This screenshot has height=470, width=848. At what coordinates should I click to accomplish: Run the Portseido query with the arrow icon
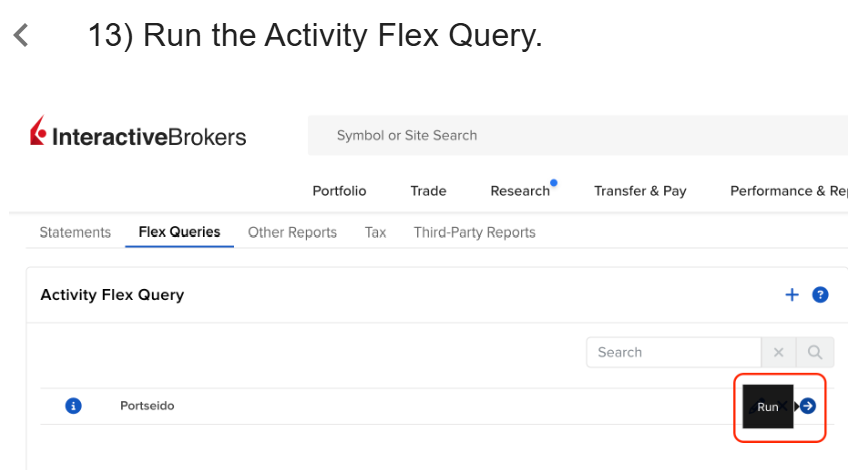[x=807, y=406]
